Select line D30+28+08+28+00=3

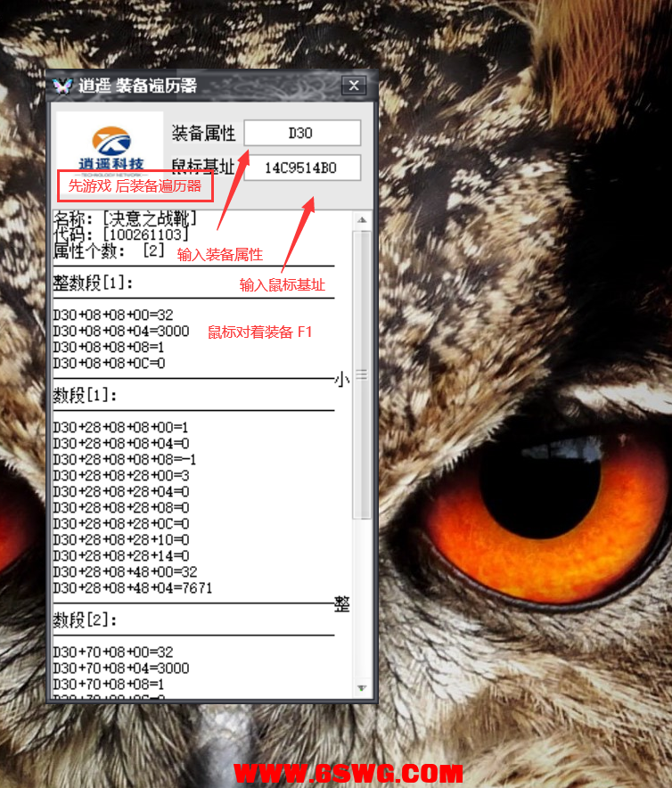(121, 476)
